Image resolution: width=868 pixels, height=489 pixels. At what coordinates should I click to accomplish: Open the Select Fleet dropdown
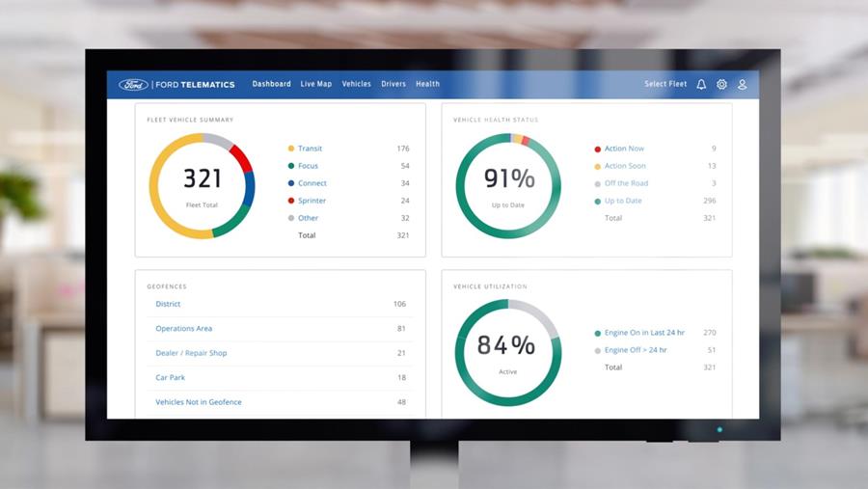click(x=665, y=85)
